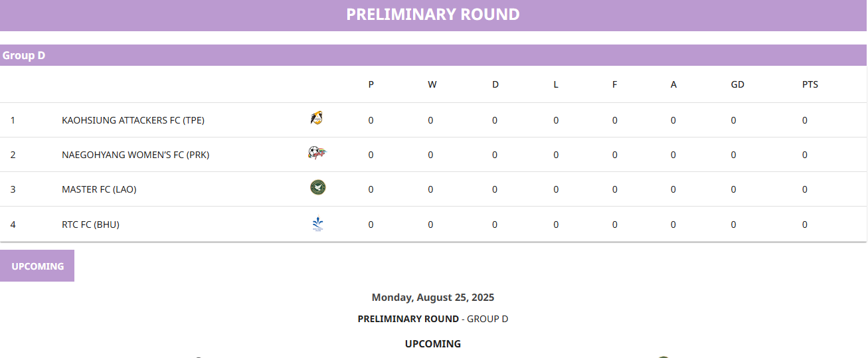
Task: Click the GD column header
Action: click(x=737, y=84)
